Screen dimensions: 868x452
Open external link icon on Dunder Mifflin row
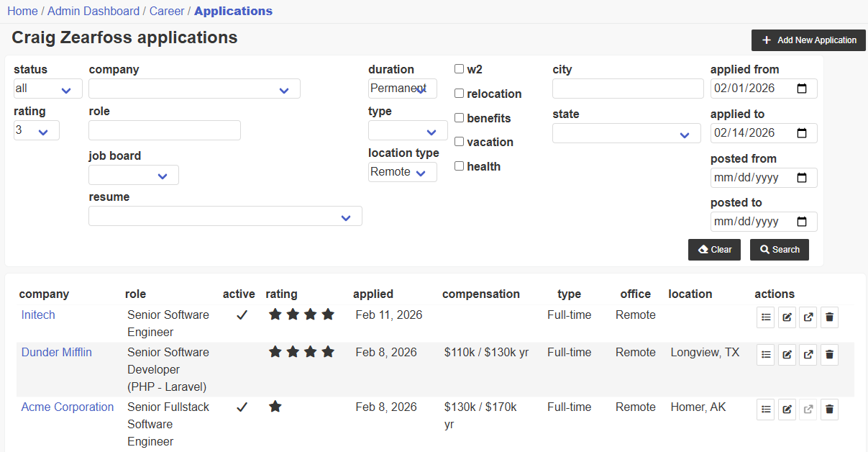tap(808, 354)
